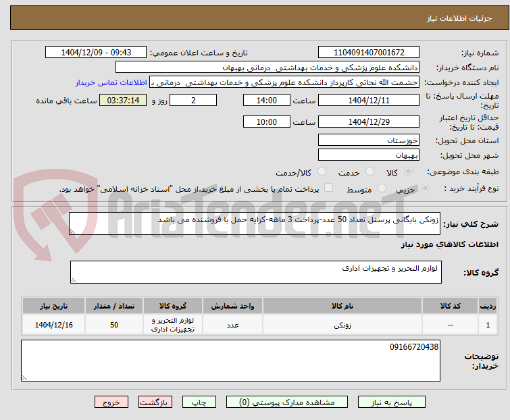The image size is (510, 420).
Task: Click the ردیف column header
Action: (x=488, y=306)
